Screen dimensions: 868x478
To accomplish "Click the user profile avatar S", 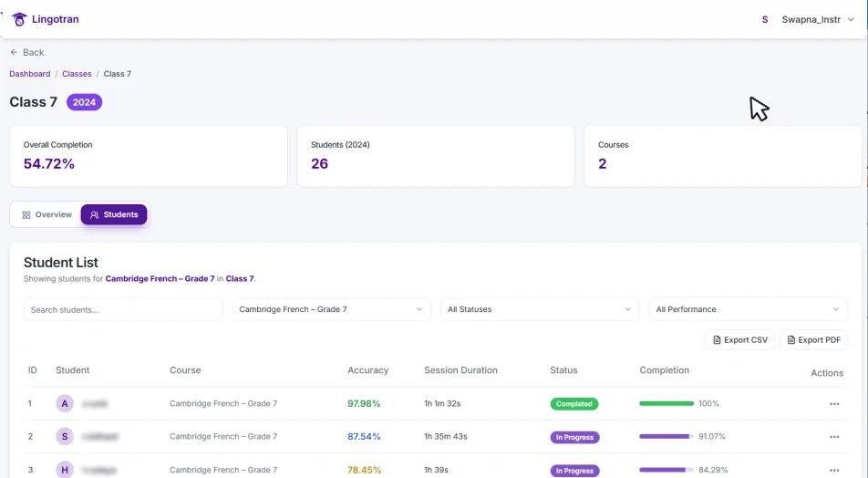I will pos(765,19).
